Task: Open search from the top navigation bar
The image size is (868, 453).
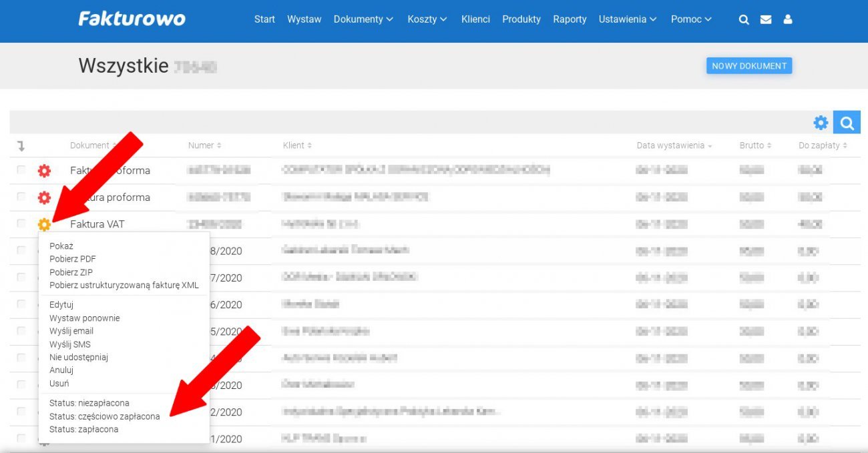Action: [744, 19]
